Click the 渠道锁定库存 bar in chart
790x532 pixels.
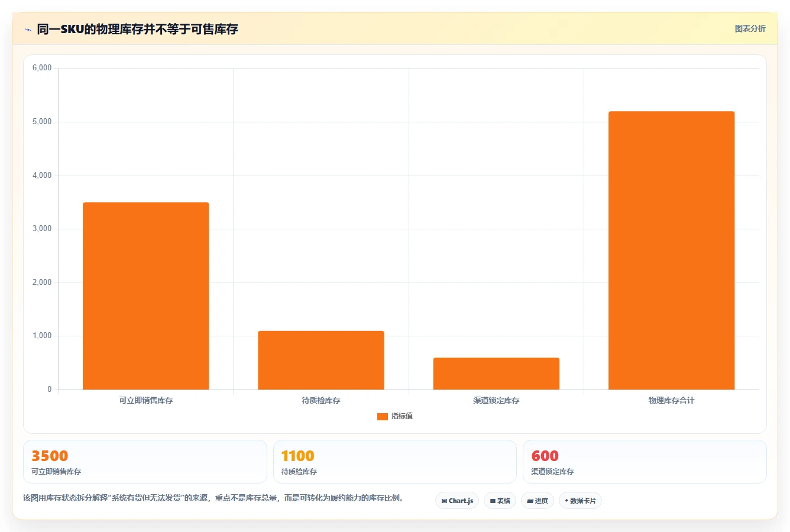coord(496,374)
